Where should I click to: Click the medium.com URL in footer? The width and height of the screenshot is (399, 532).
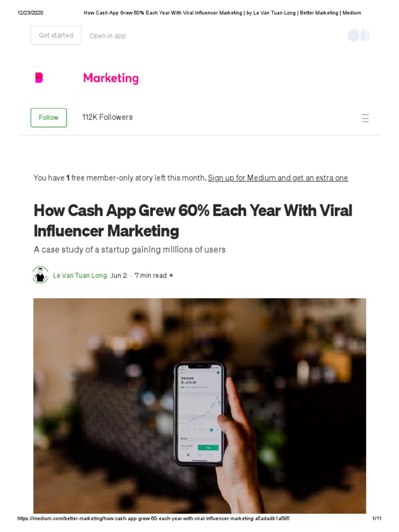tap(153, 518)
